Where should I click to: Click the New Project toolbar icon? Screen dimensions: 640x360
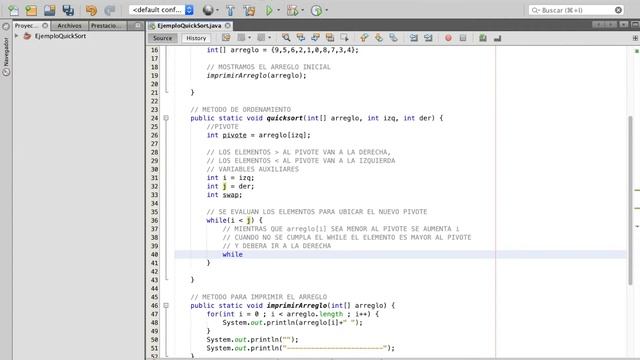point(31,10)
